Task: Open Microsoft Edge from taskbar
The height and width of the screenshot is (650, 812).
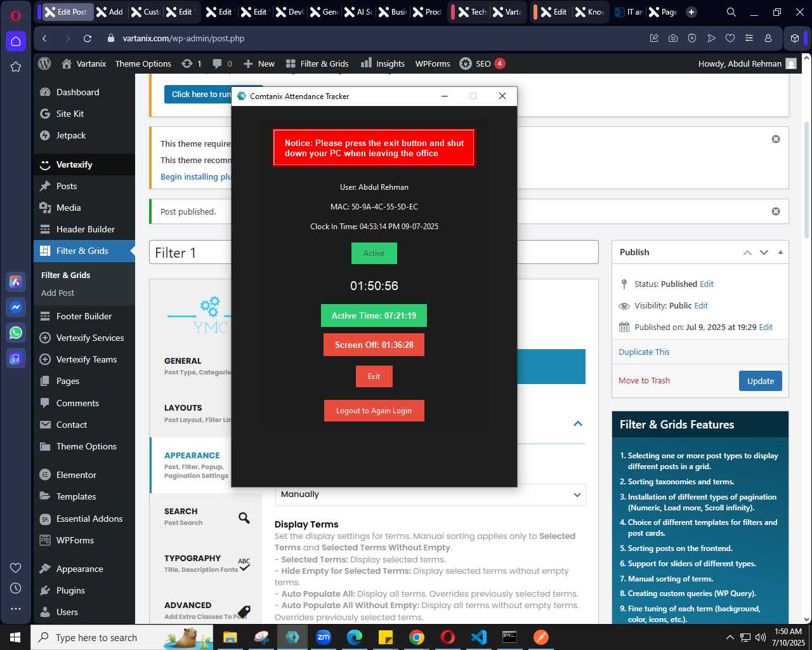Action: 355,637
